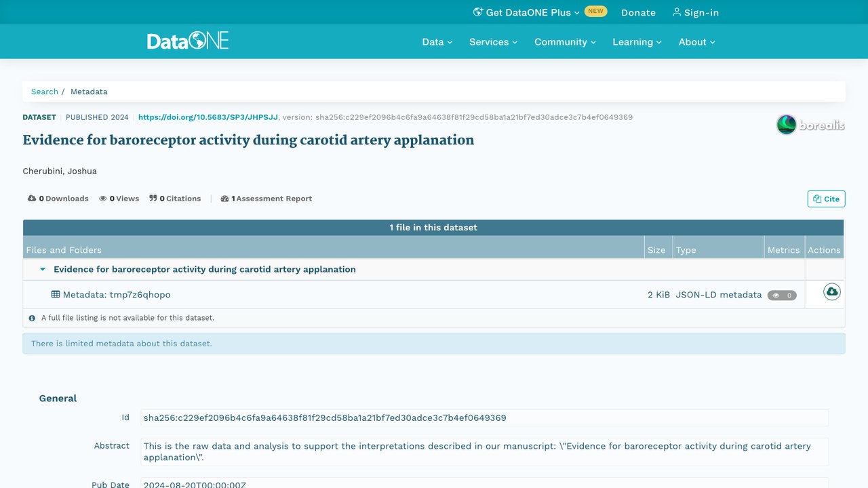Click the views metric eye badge
Screen dimensions: 868x488
[x=782, y=296]
